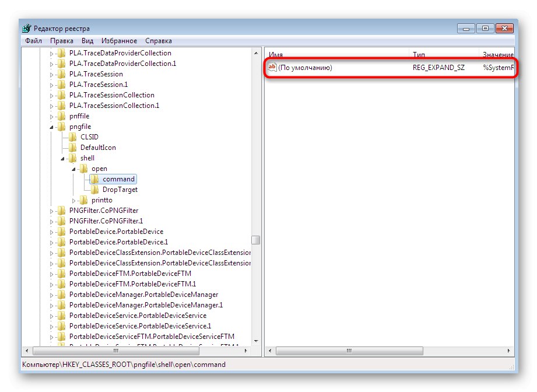The height and width of the screenshot is (392, 537).
Task: Click the printto folder icon
Action: coord(83,200)
